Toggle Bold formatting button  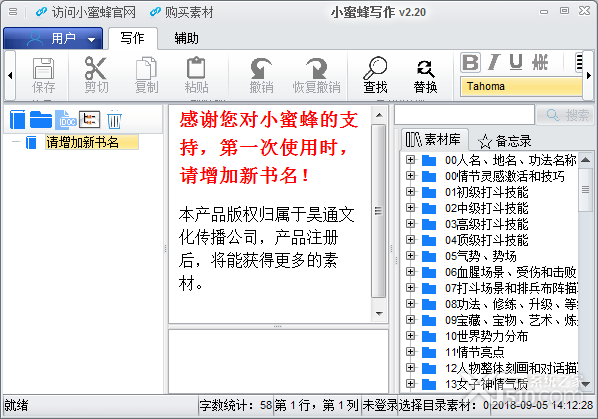pyautogui.click(x=470, y=62)
